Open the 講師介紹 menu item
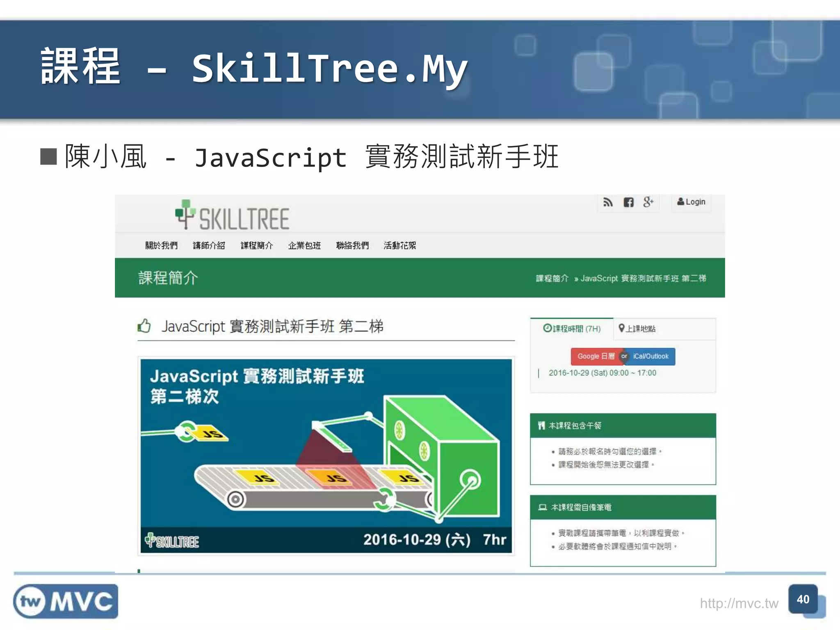 (x=209, y=245)
